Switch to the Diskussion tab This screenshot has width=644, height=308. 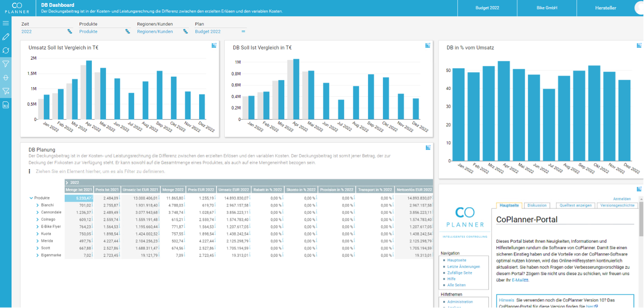[537, 205]
